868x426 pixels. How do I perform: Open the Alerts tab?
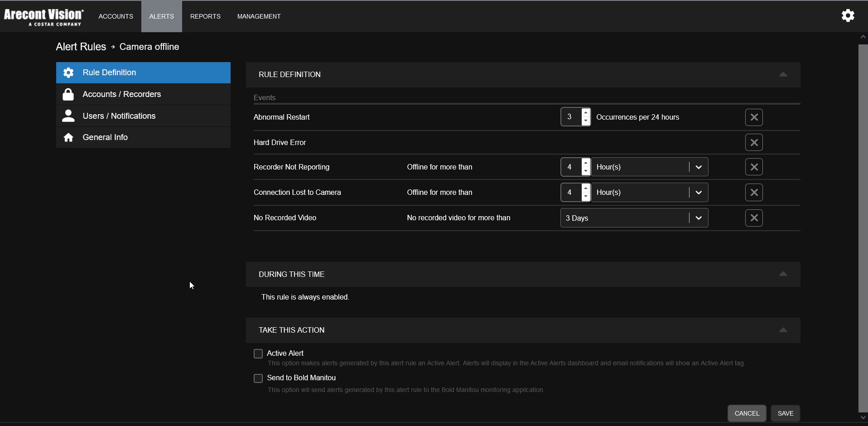162,16
